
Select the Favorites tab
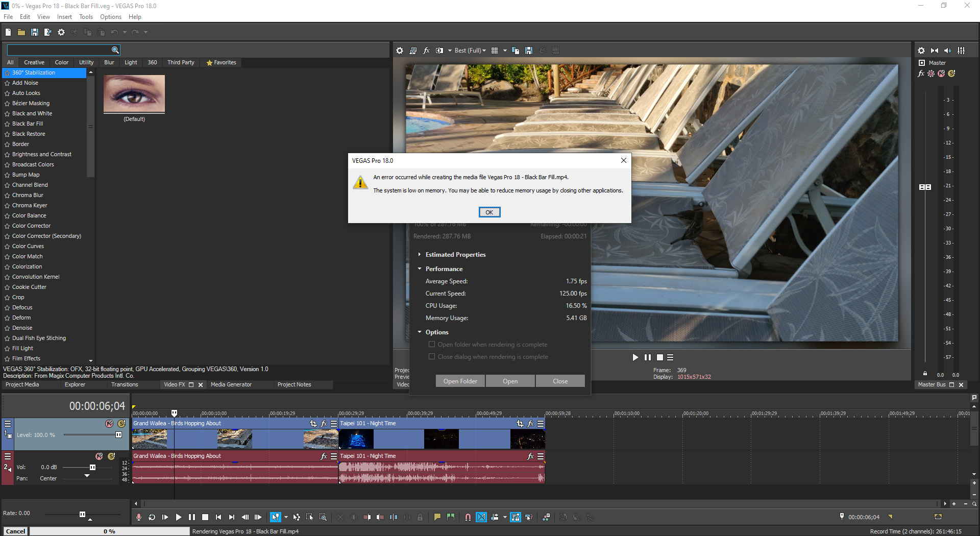[222, 62]
